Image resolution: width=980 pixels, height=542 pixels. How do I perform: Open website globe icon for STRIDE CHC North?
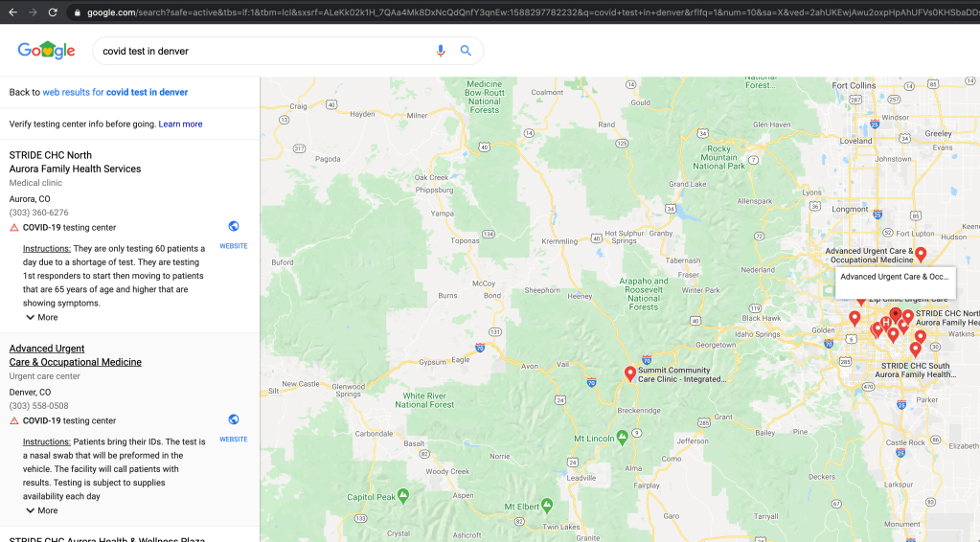pyautogui.click(x=234, y=227)
